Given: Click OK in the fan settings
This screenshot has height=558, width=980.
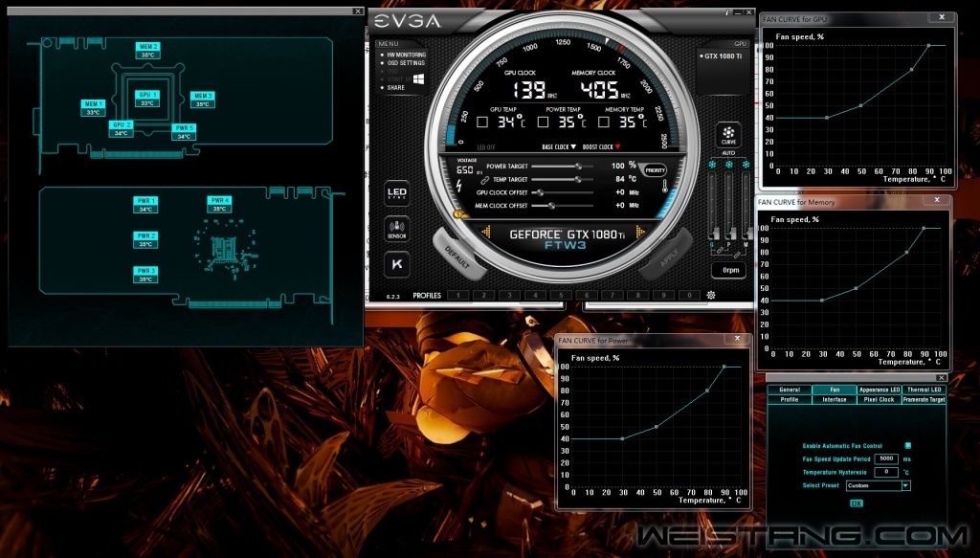Looking at the screenshot, I should coord(856,503).
